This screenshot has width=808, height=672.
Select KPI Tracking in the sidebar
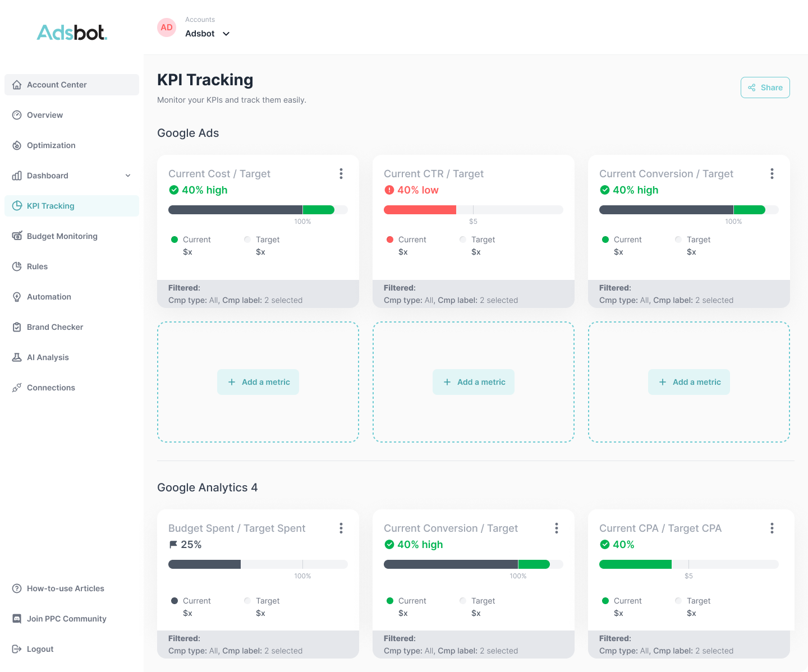pos(50,206)
